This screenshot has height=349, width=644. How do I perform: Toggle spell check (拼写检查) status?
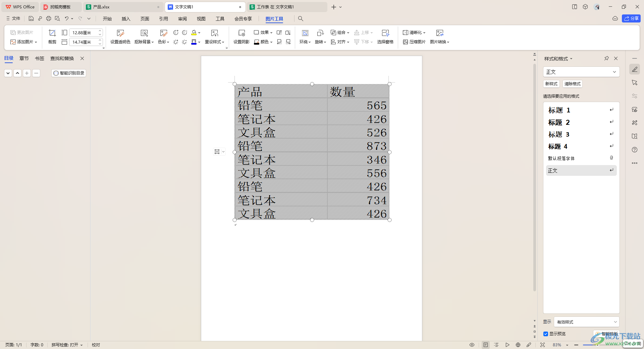tap(67, 345)
